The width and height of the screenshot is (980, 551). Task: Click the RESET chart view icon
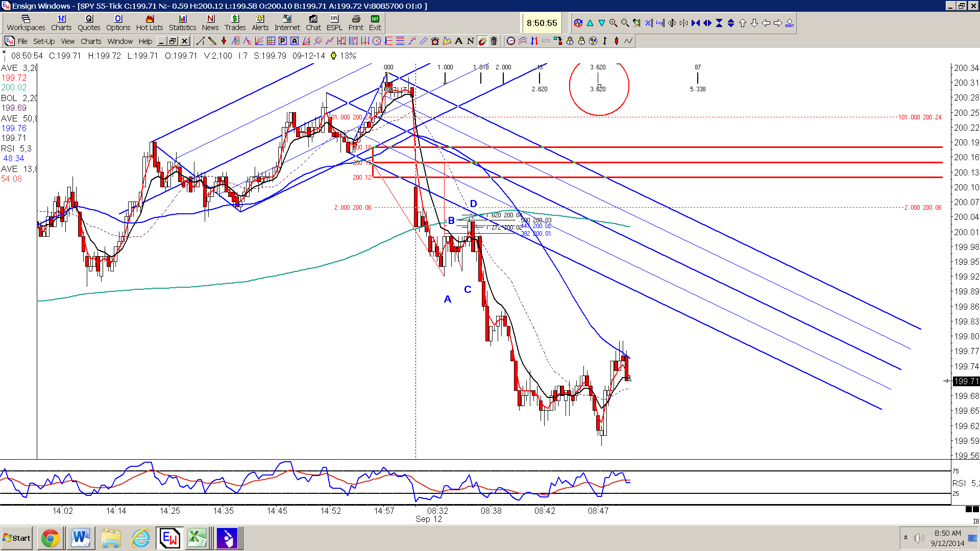pos(790,23)
